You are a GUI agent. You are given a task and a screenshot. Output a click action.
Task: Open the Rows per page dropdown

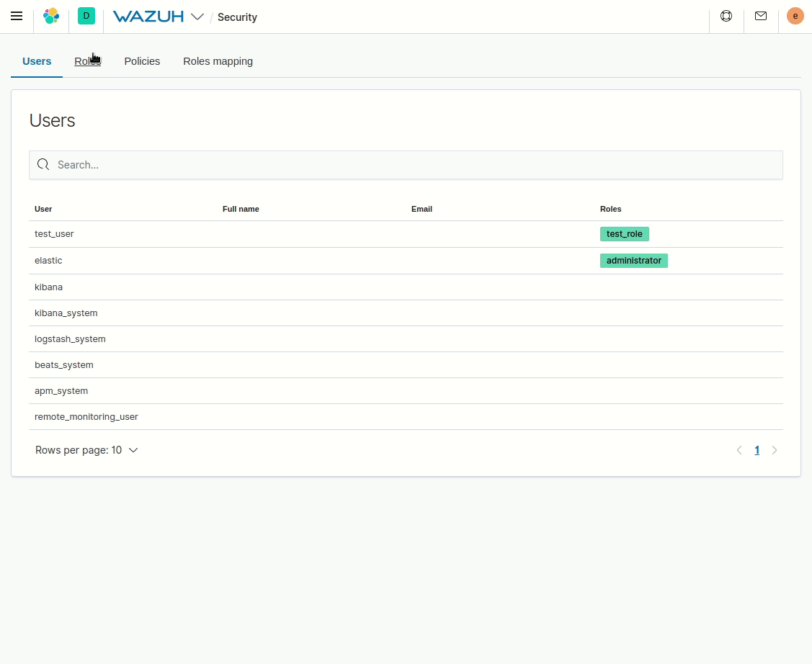[86, 449]
